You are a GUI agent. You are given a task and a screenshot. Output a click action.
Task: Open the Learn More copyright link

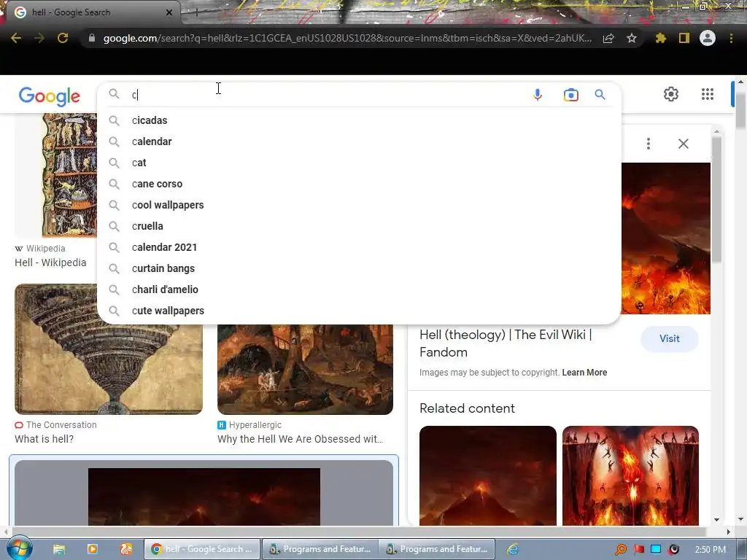tap(584, 373)
